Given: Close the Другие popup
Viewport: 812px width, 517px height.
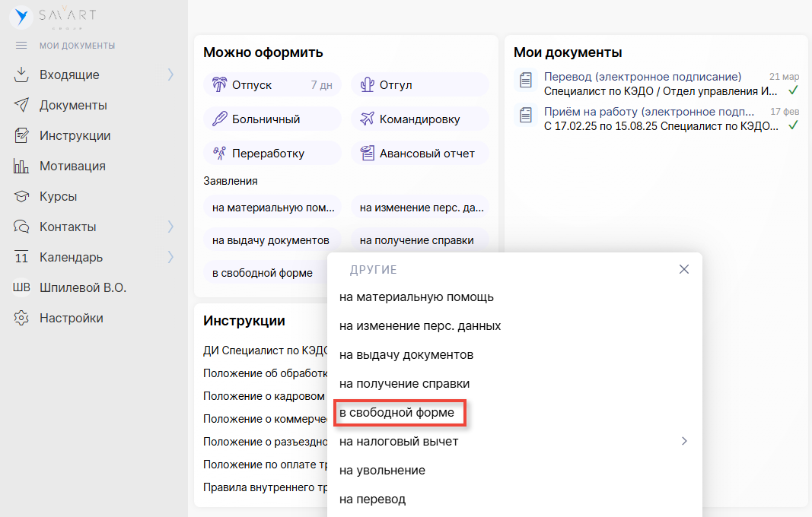Looking at the screenshot, I should [x=683, y=269].
